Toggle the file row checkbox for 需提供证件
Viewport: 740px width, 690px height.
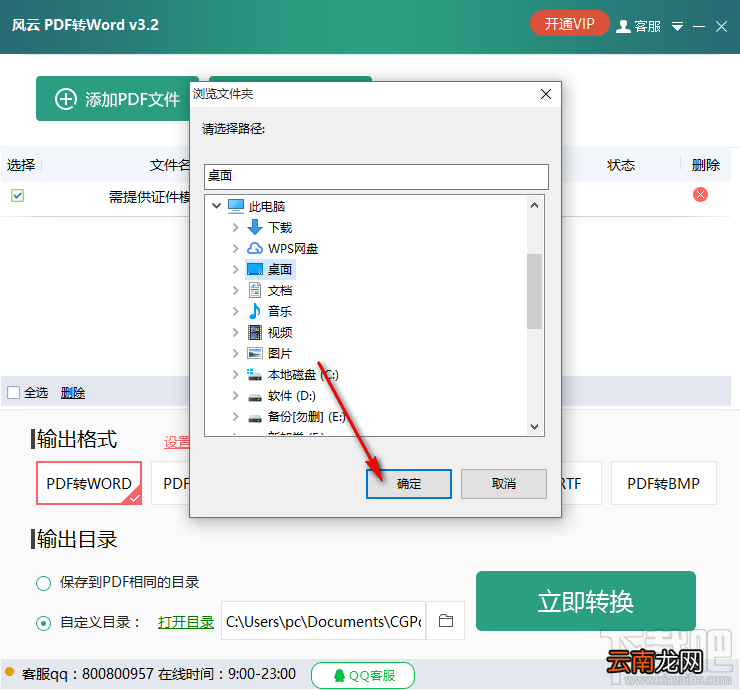pyautogui.click(x=17, y=195)
